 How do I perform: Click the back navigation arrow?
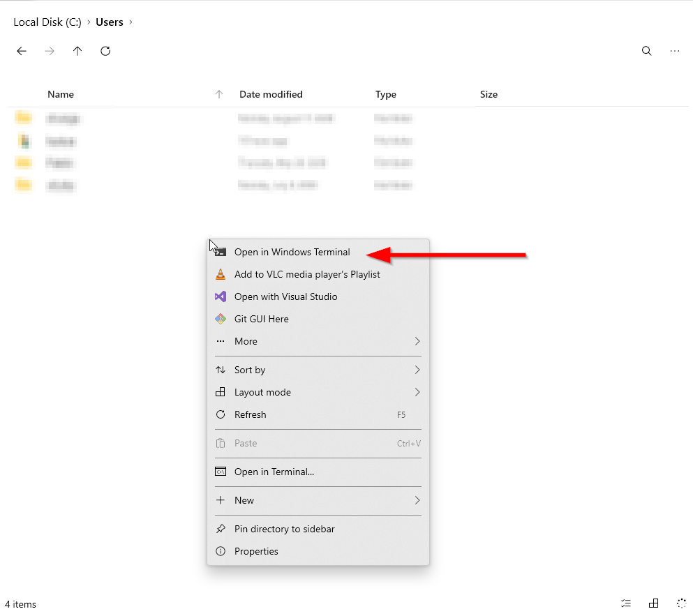pos(22,51)
